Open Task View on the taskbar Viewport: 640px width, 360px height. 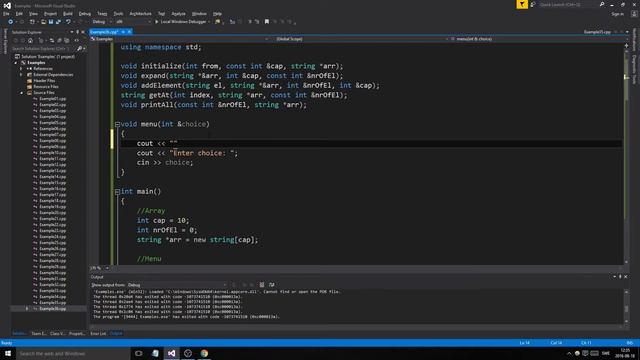coord(139,353)
